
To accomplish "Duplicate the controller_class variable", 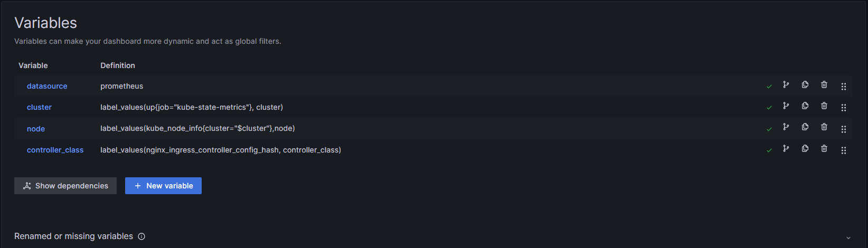I will click(x=805, y=149).
